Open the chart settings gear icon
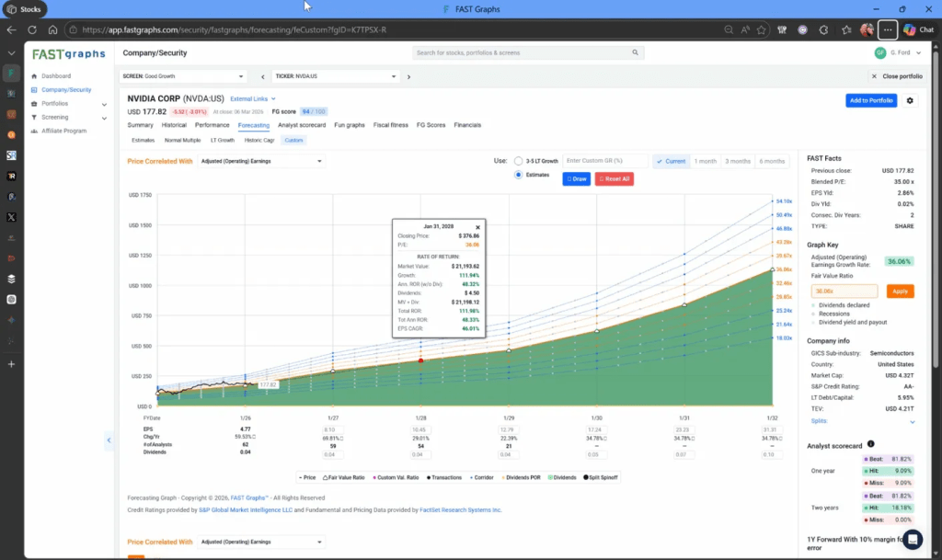 pyautogui.click(x=911, y=100)
